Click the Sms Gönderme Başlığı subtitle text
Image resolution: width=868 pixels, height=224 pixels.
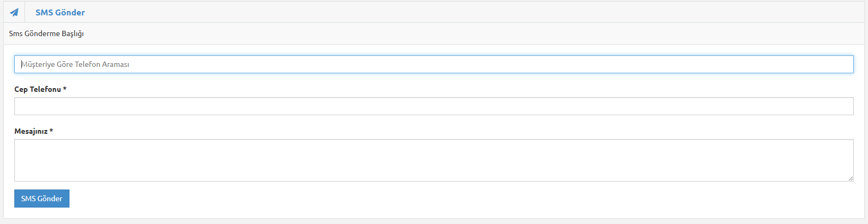pos(46,33)
